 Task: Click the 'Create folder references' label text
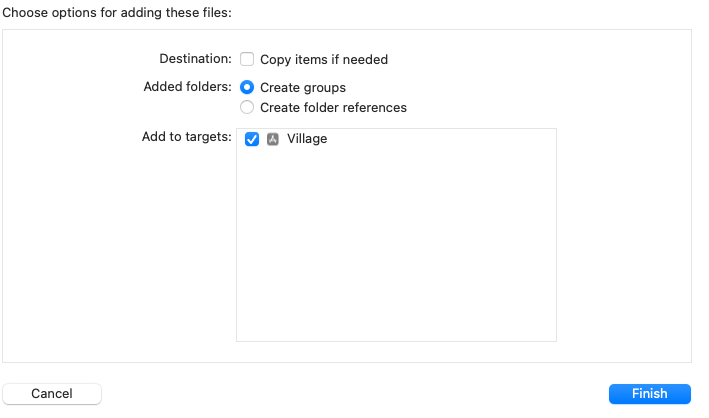333,108
